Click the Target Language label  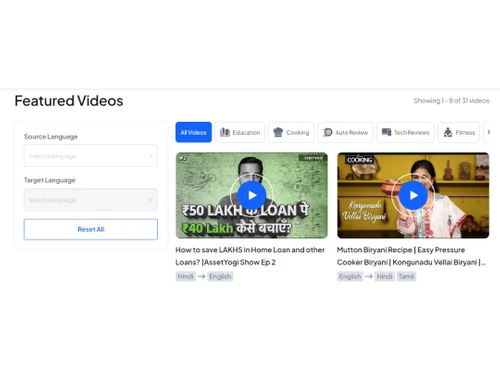click(x=50, y=180)
